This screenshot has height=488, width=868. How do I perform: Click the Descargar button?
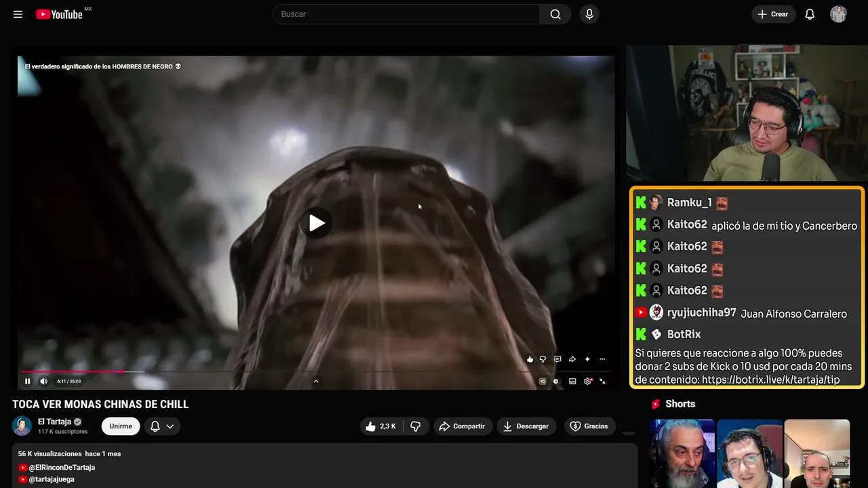(527, 426)
